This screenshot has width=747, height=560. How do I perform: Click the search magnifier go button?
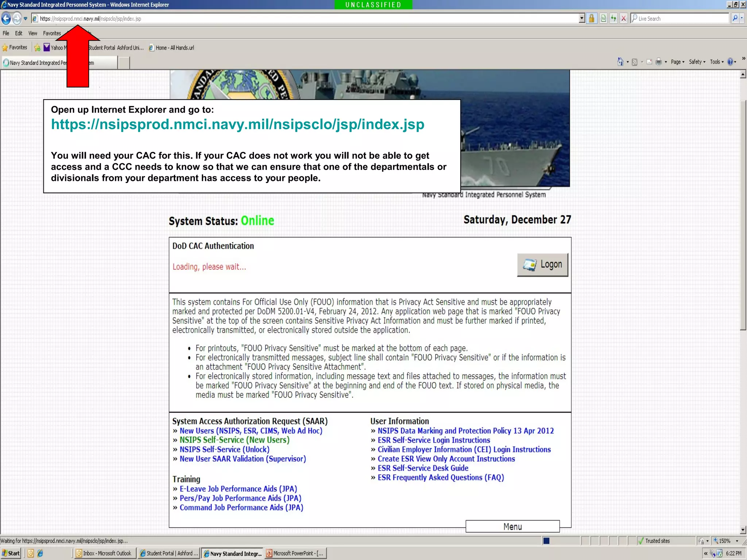pyautogui.click(x=735, y=18)
